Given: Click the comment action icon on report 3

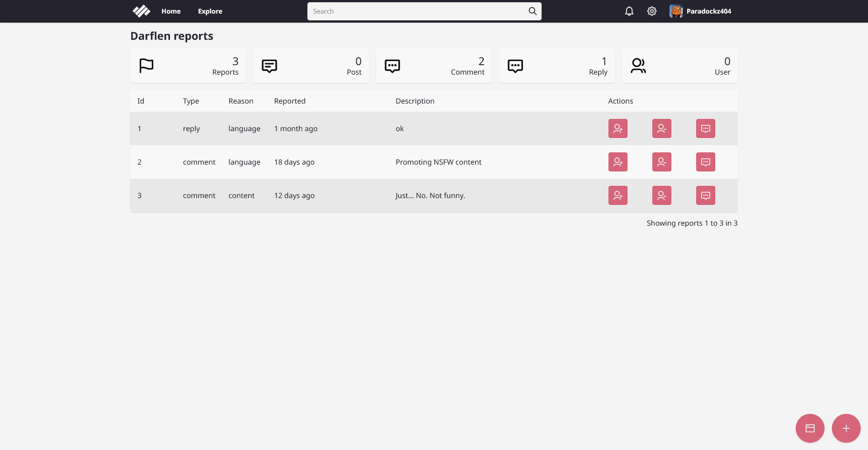Looking at the screenshot, I should pyautogui.click(x=705, y=195).
